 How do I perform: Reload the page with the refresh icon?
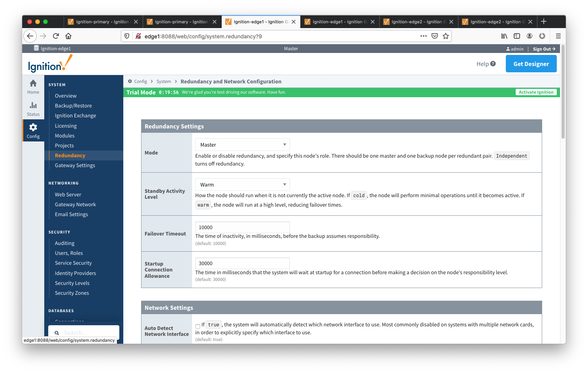pos(56,36)
